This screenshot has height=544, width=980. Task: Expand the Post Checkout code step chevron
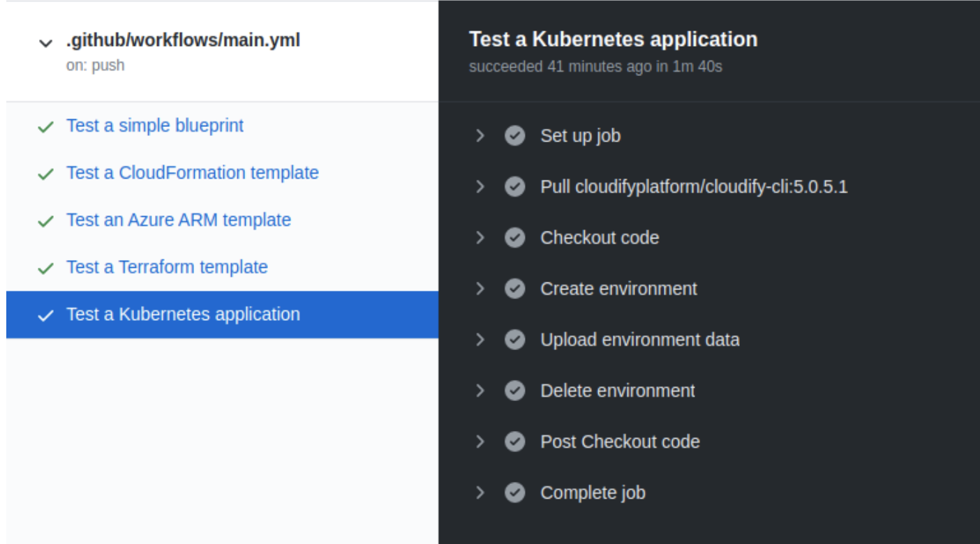pos(480,441)
